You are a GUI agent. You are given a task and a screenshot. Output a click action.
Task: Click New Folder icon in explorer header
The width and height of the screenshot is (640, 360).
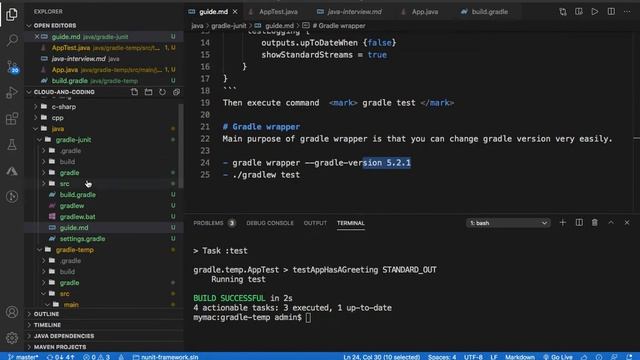pyautogui.click(x=149, y=92)
